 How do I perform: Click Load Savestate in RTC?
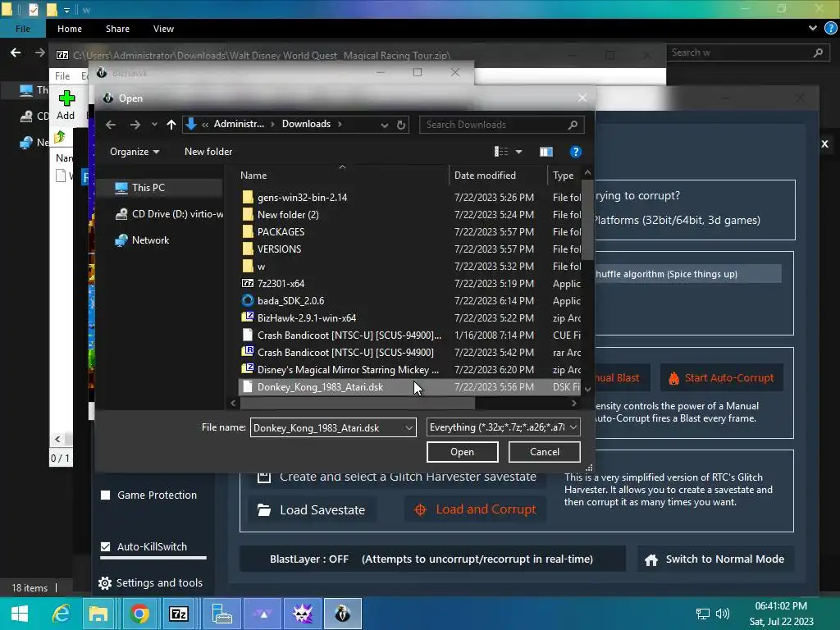click(312, 509)
